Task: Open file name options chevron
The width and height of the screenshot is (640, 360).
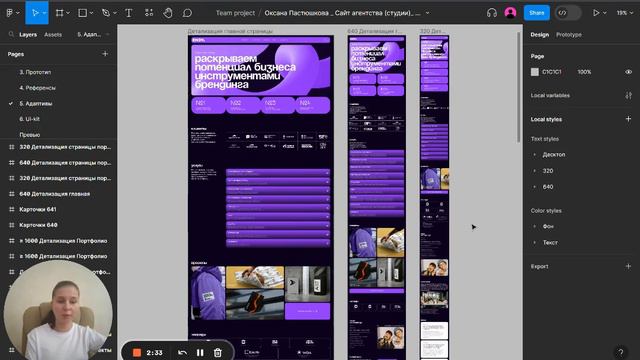Action: click(x=427, y=13)
